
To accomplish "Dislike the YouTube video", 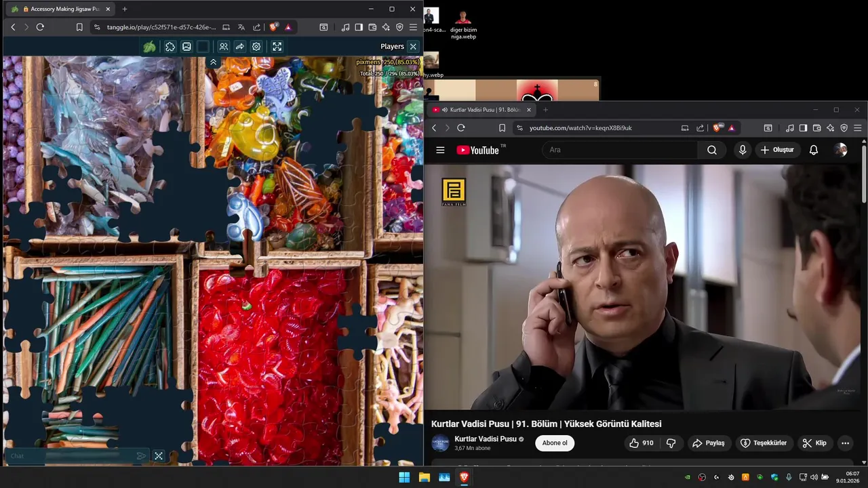I will coord(671,443).
